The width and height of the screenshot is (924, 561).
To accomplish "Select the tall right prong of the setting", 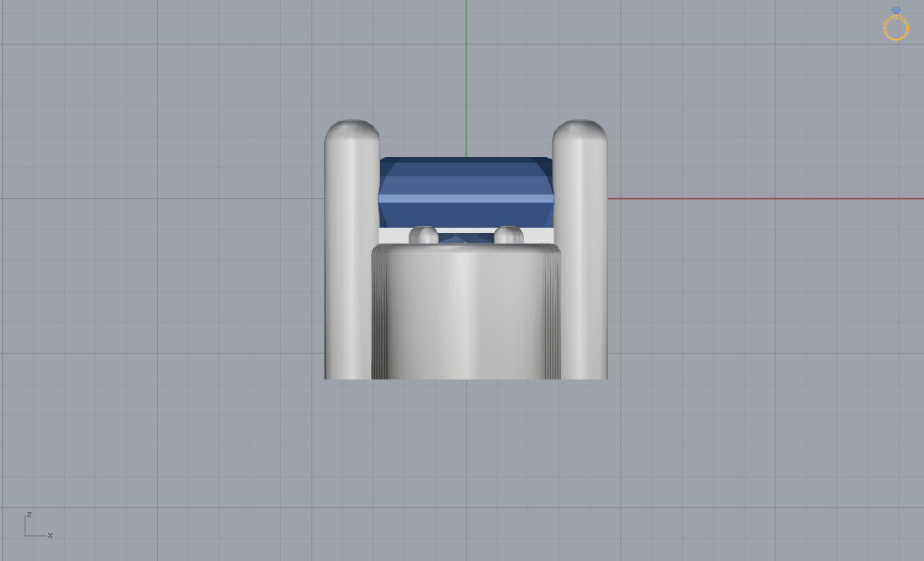I will [x=580, y=249].
